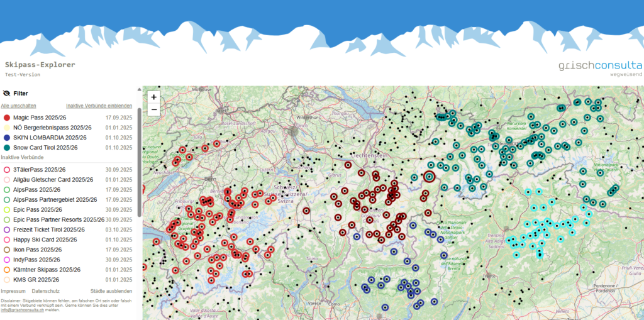This screenshot has height=320, width=644.
Task: Zoom out of the map
Action: pyautogui.click(x=153, y=109)
